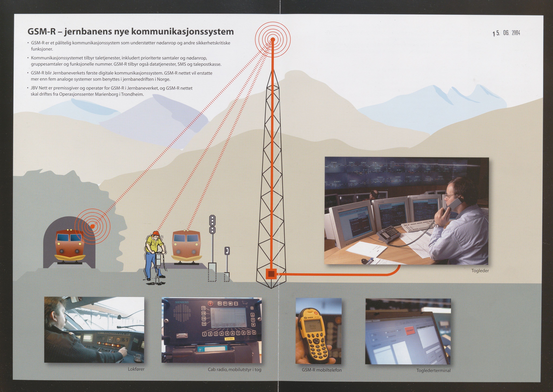Click the caption "Lokfører"
Screen dimensions: 553x392
[136, 369]
